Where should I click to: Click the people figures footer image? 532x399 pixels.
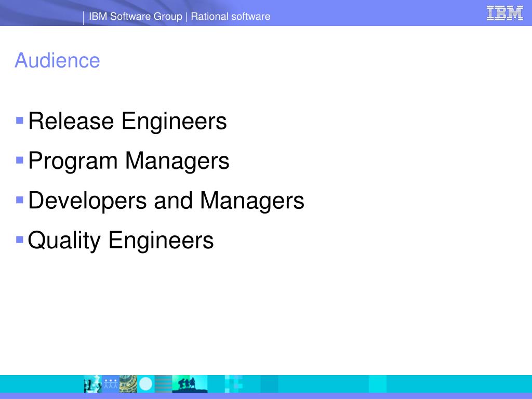coord(111,384)
